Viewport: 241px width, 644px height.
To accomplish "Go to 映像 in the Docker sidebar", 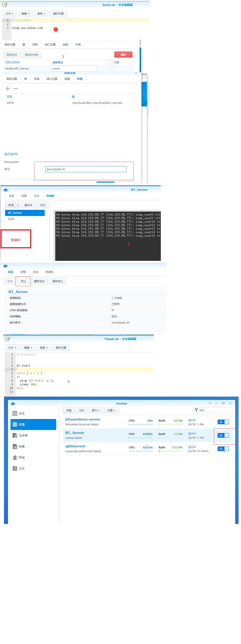I will point(33,446).
